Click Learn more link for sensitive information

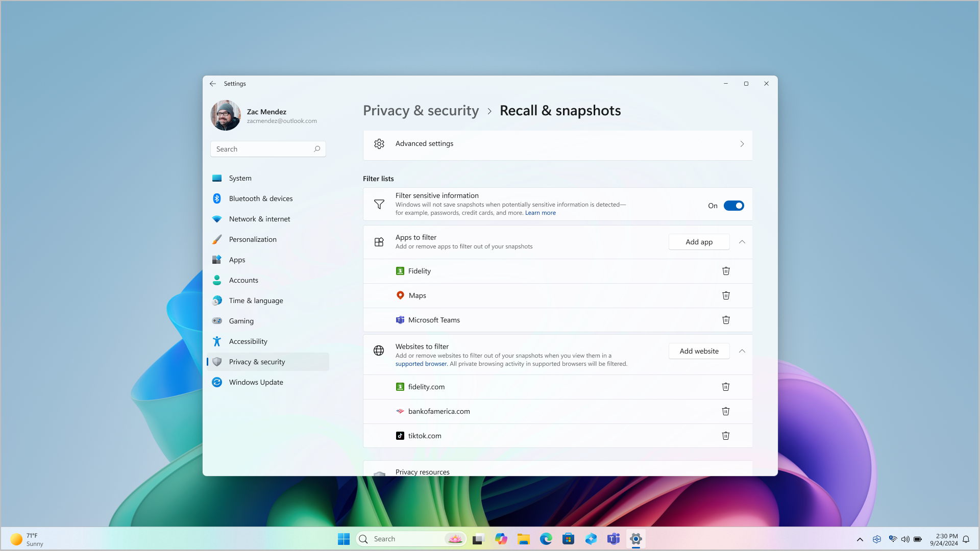[540, 213]
